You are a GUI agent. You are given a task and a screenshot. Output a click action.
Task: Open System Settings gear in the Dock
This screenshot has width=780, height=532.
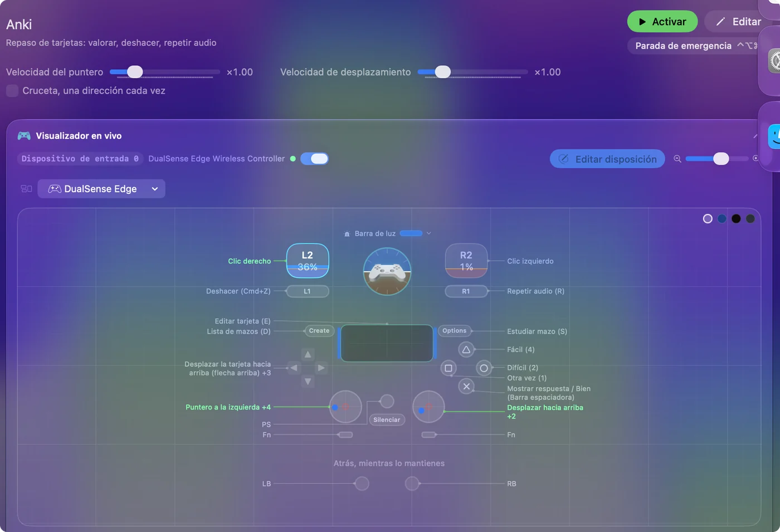point(774,61)
